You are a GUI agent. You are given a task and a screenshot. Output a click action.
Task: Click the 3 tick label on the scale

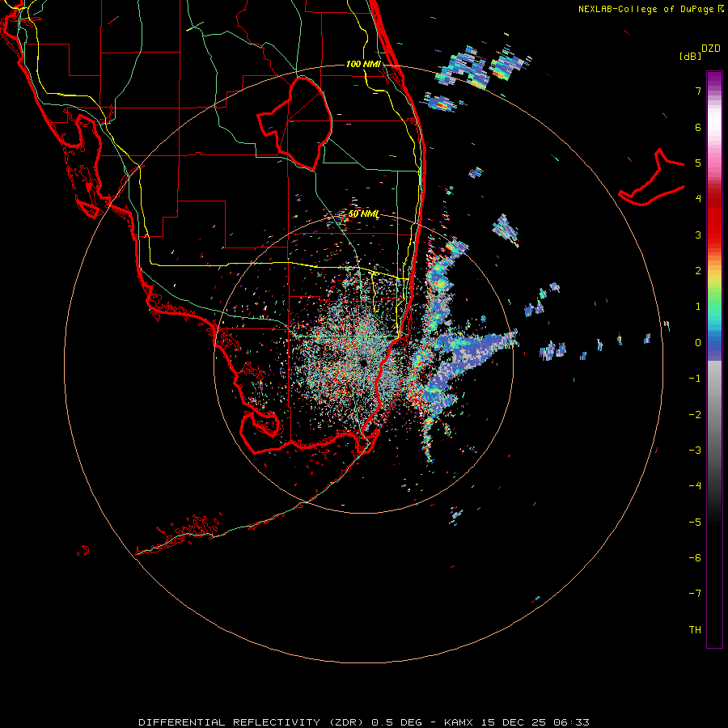tap(698, 235)
